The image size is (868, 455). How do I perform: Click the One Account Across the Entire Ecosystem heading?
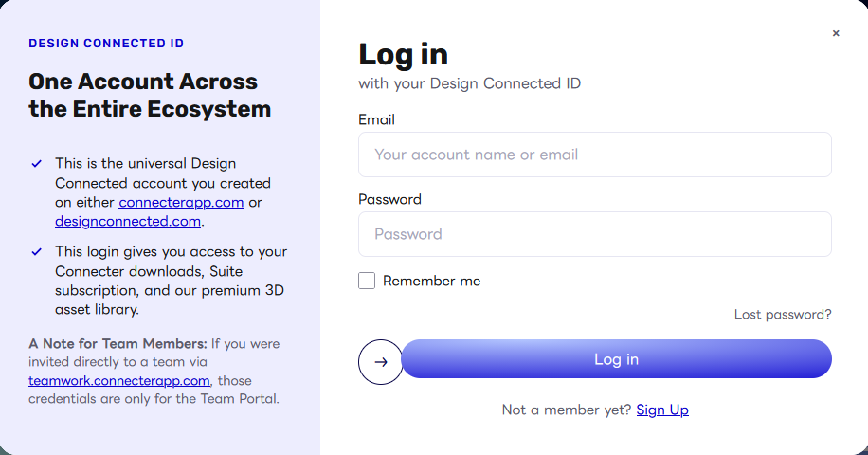click(150, 95)
